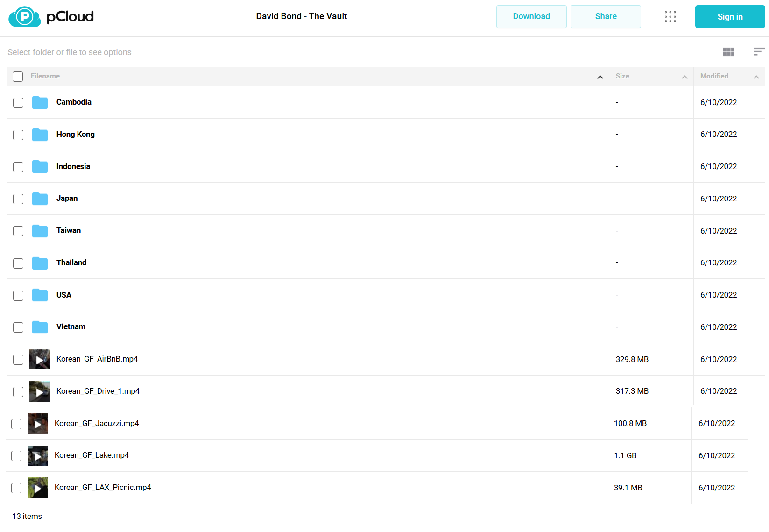Click the 329.8 MB size cell

point(632,359)
